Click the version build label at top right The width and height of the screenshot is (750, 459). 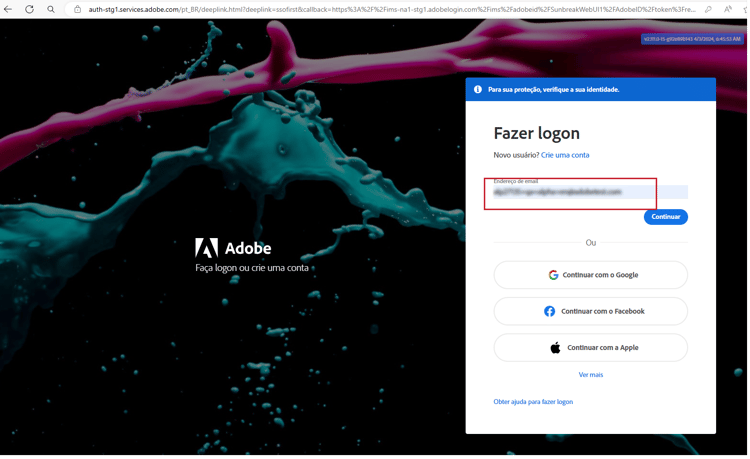[x=692, y=39]
